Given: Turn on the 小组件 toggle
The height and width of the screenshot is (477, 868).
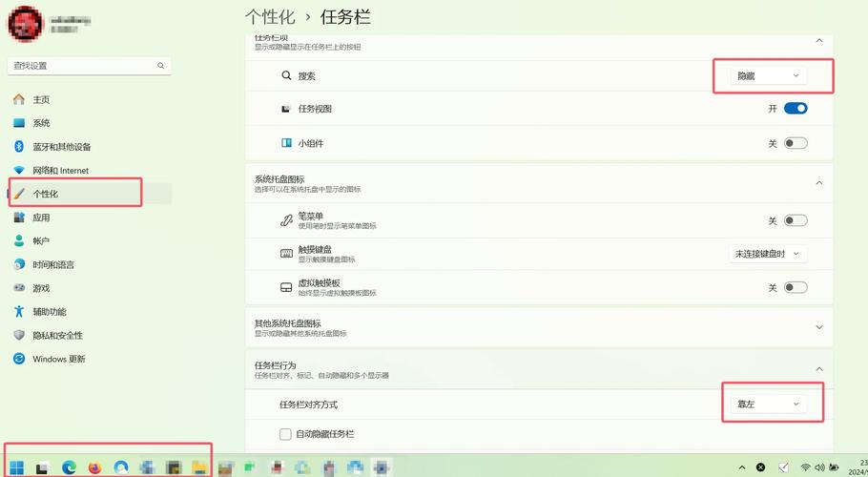Looking at the screenshot, I should pos(796,143).
